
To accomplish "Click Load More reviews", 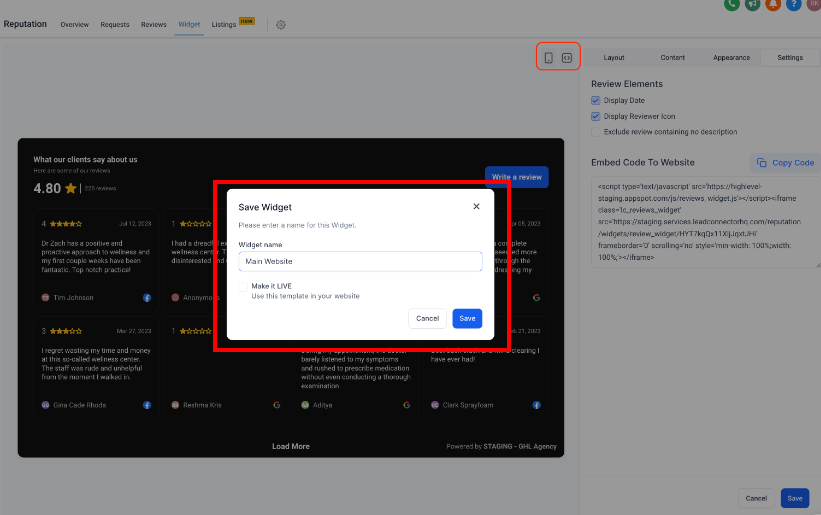I will (291, 446).
